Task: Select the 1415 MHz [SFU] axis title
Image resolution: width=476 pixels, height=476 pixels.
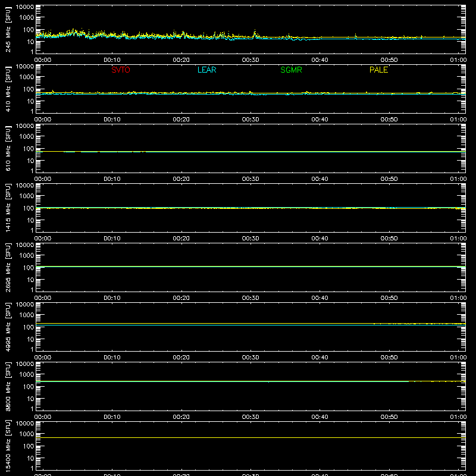Action: point(8,208)
